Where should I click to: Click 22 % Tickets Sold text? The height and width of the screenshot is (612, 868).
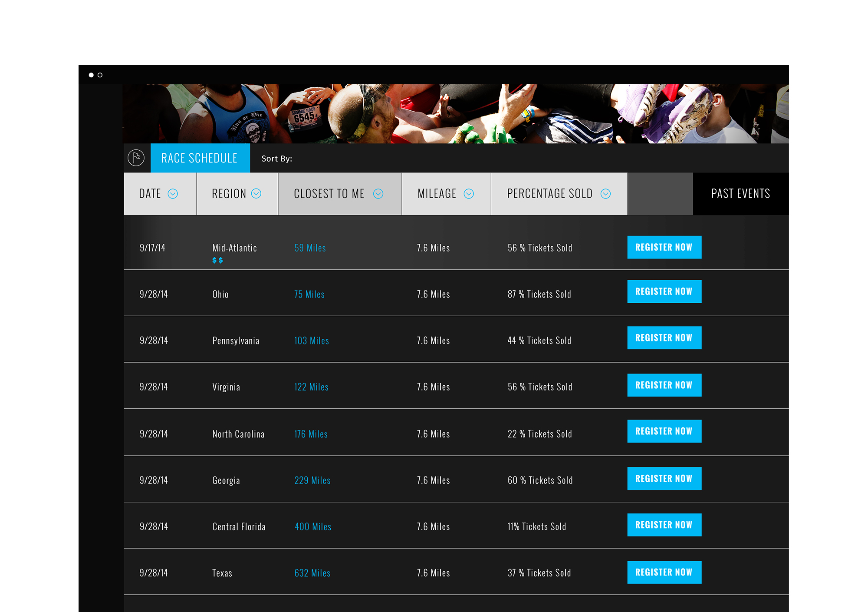(540, 434)
